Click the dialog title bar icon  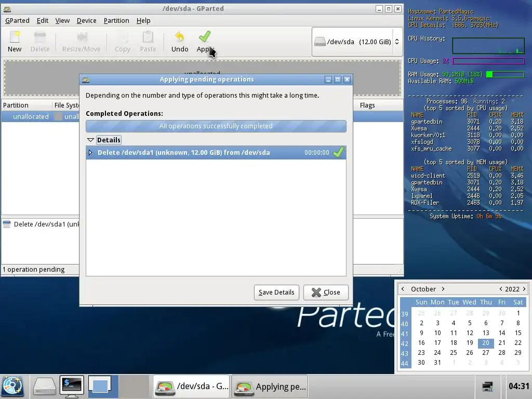tap(86, 79)
